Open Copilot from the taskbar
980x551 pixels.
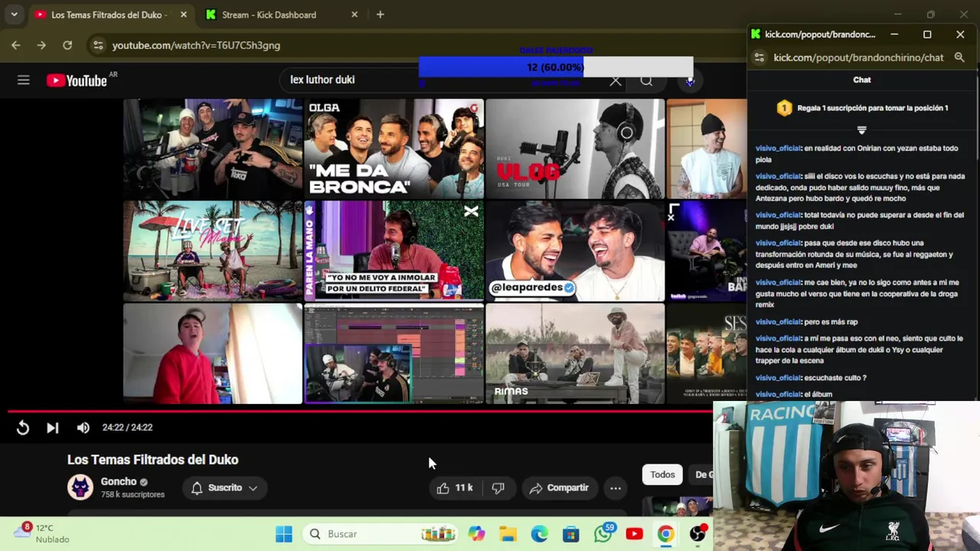click(477, 534)
